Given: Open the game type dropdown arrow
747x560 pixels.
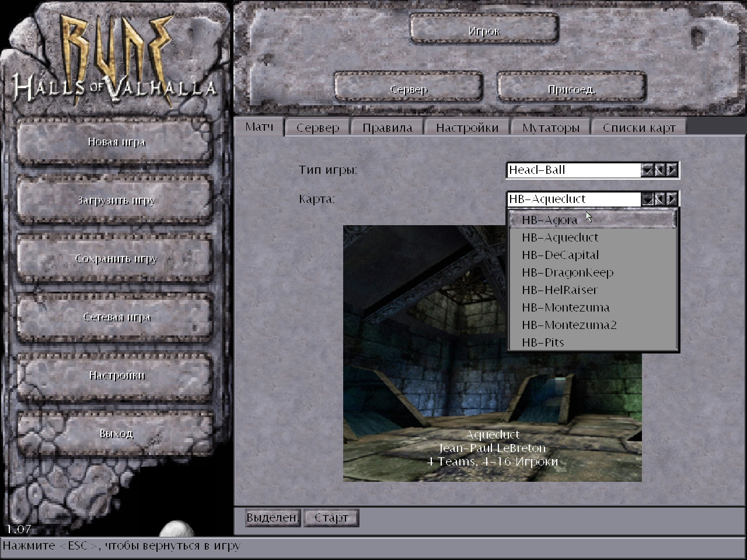Looking at the screenshot, I should click(x=647, y=170).
